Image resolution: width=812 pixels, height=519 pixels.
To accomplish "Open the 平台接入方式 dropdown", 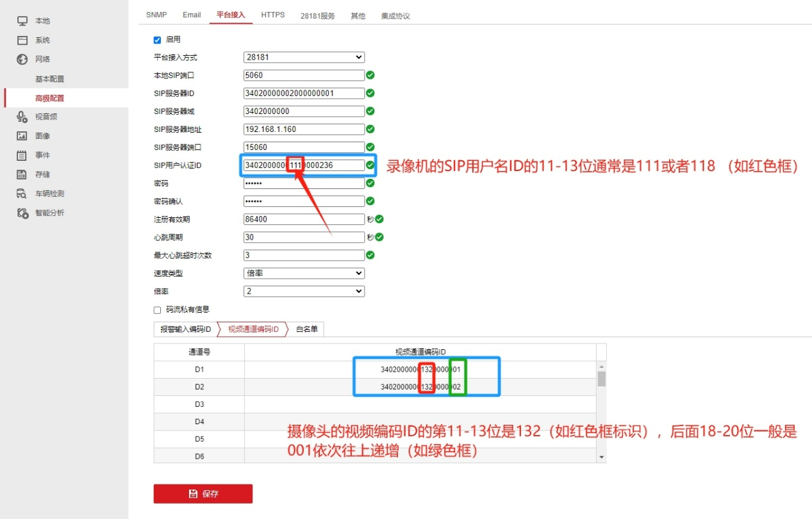I will click(303, 57).
